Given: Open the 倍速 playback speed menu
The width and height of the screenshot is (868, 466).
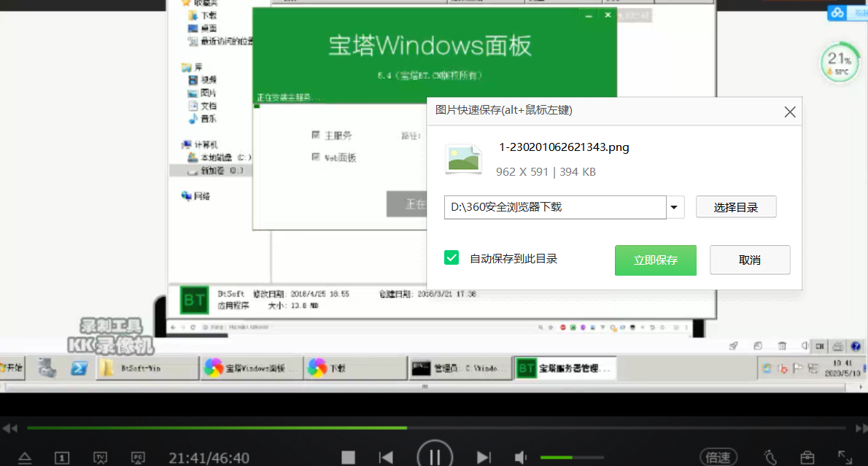Looking at the screenshot, I should click(718, 458).
